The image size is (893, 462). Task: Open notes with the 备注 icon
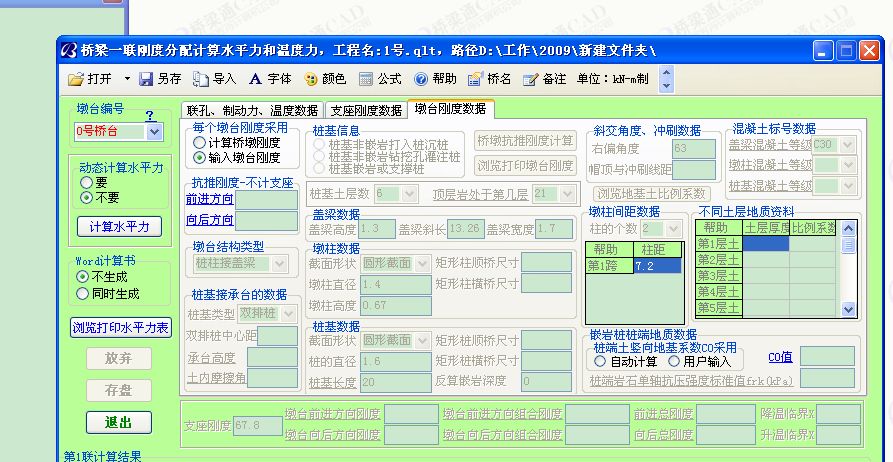pos(544,79)
